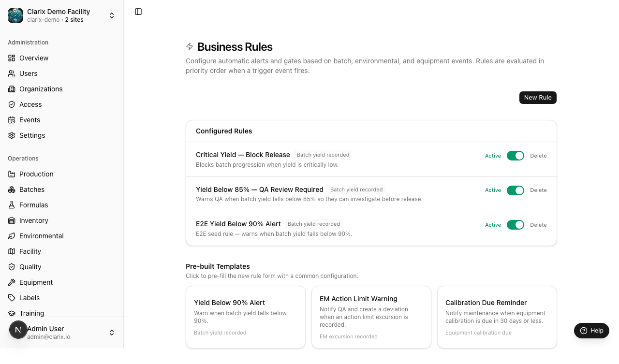Click the Organizations building icon
This screenshot has height=364, width=619.
12,89
